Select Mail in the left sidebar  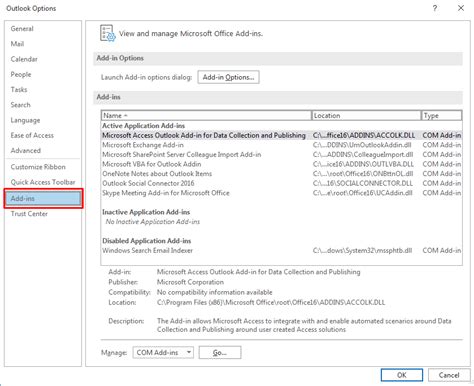[x=17, y=44]
